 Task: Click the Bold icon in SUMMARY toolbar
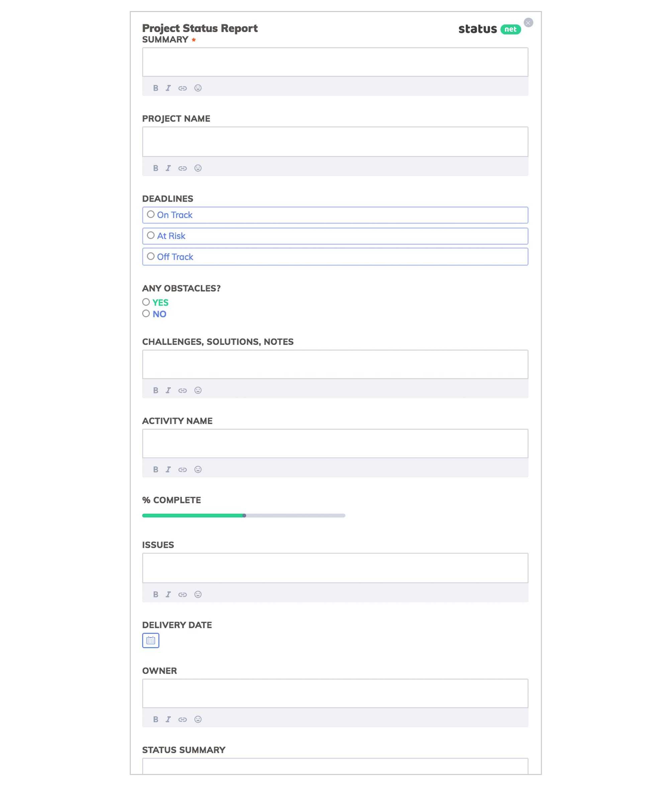pos(156,87)
